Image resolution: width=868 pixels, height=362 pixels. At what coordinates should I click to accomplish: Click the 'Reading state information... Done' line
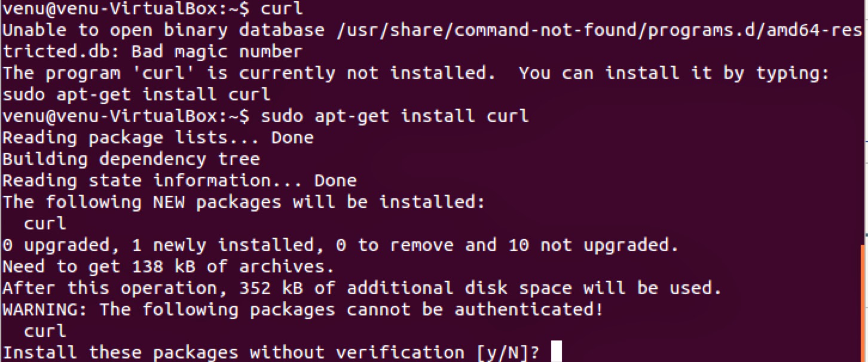click(x=179, y=180)
